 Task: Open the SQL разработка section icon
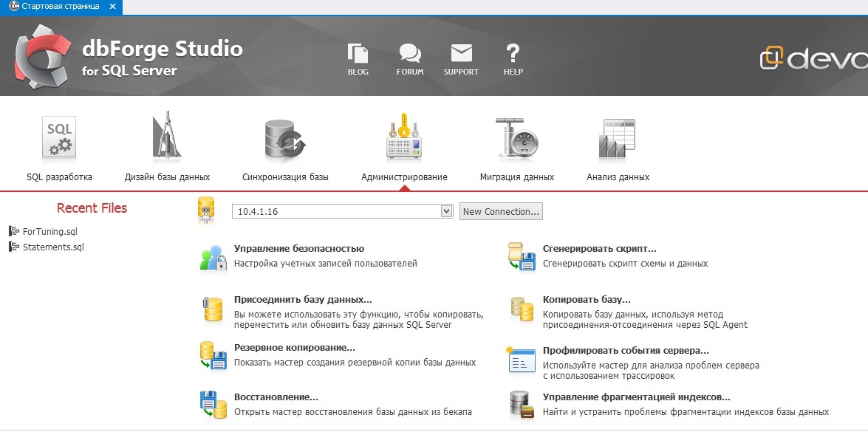59,138
